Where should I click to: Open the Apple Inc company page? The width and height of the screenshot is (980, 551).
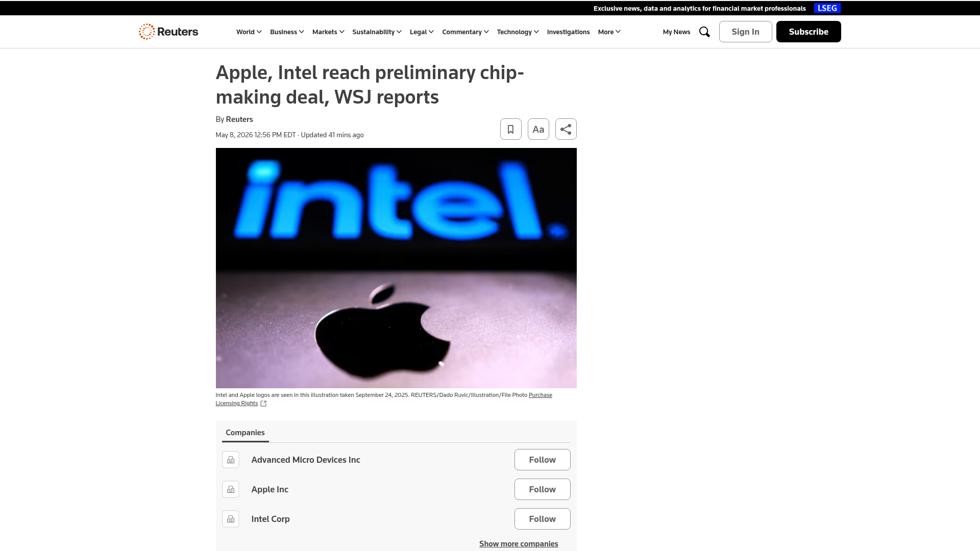269,489
